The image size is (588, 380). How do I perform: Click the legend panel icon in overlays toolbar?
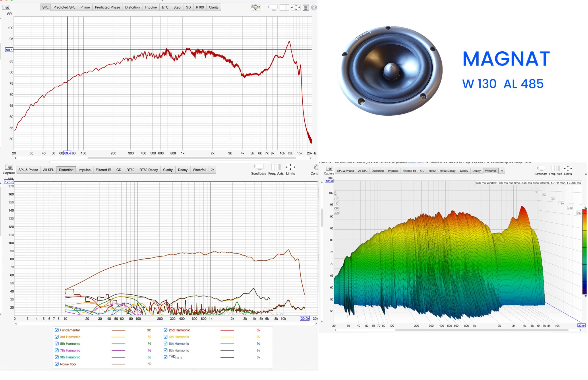(x=306, y=8)
